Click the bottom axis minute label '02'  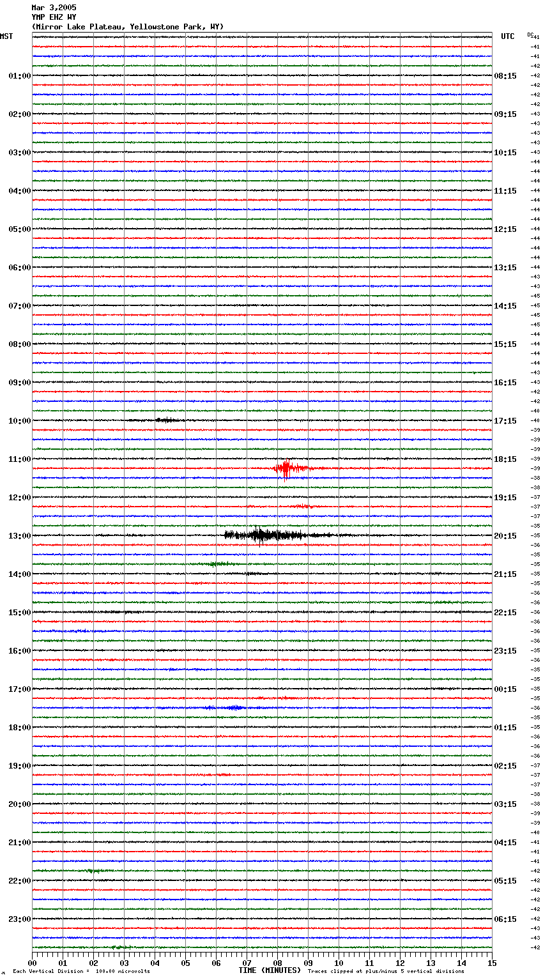coord(94,963)
